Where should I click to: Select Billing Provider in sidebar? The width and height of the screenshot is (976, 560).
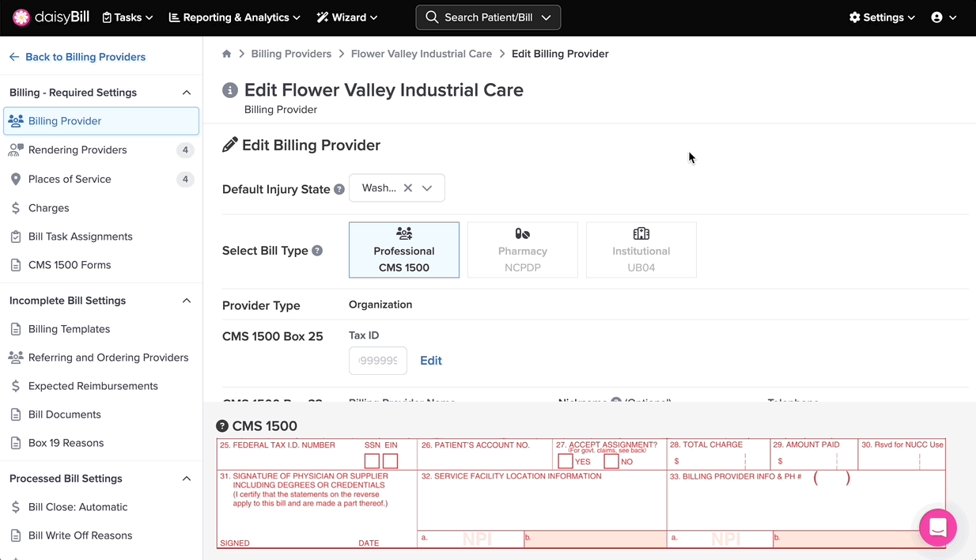tap(101, 121)
